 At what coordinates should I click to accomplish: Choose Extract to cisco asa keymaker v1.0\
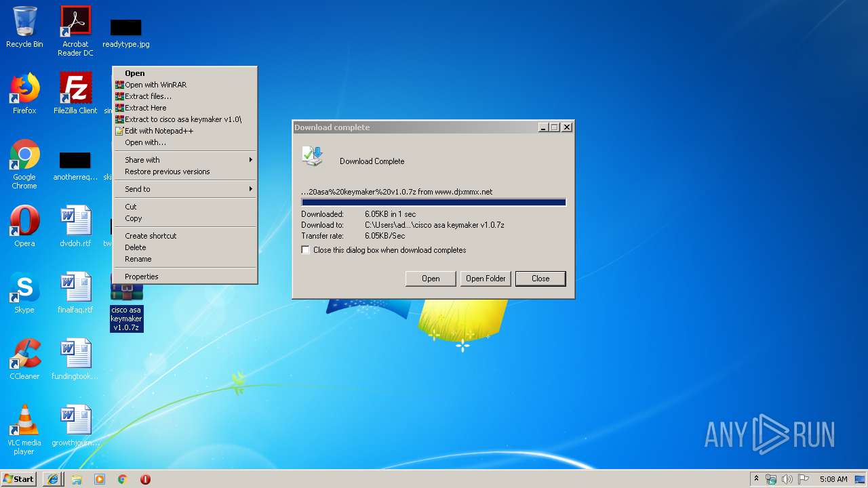click(184, 119)
